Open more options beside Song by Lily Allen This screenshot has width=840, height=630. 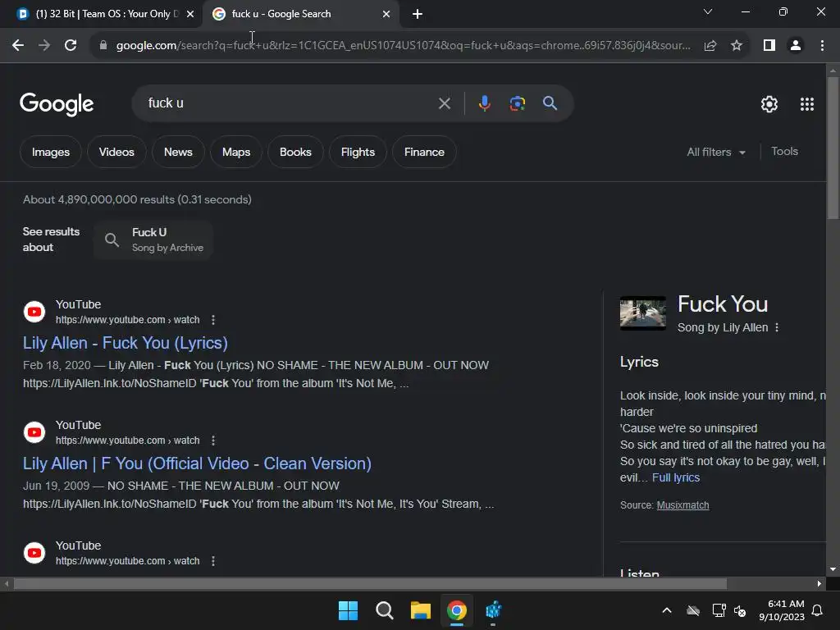777,327
